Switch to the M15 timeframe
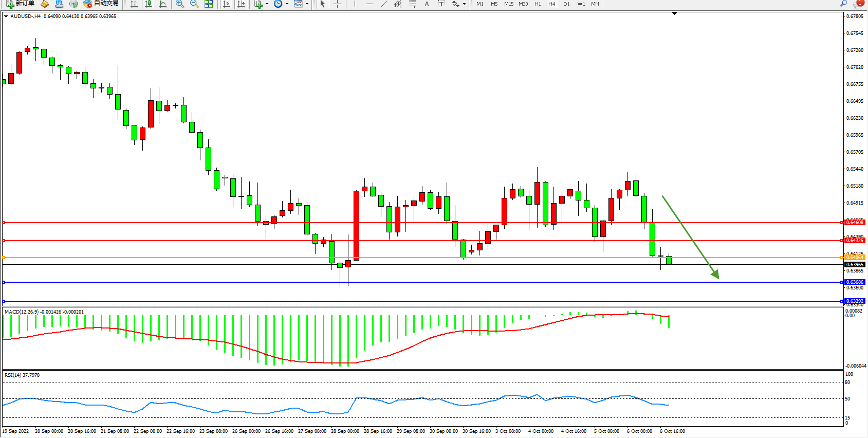 click(x=508, y=4)
